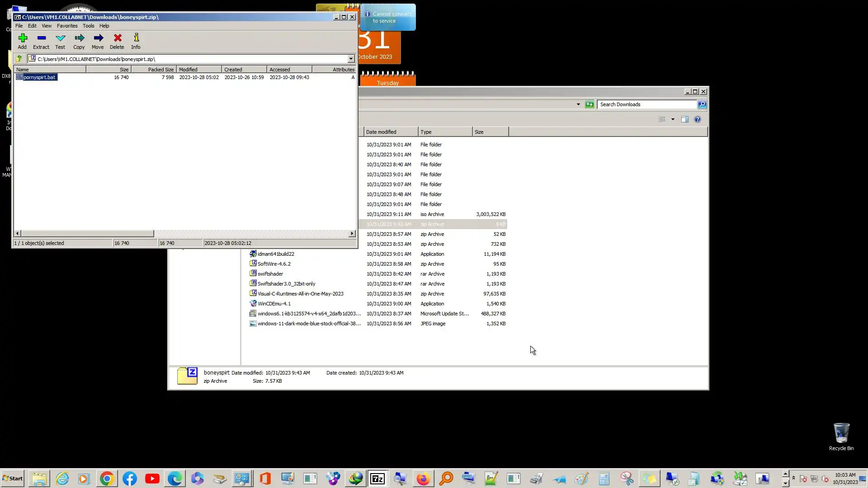Click the Extract toolbar icon

click(x=41, y=41)
